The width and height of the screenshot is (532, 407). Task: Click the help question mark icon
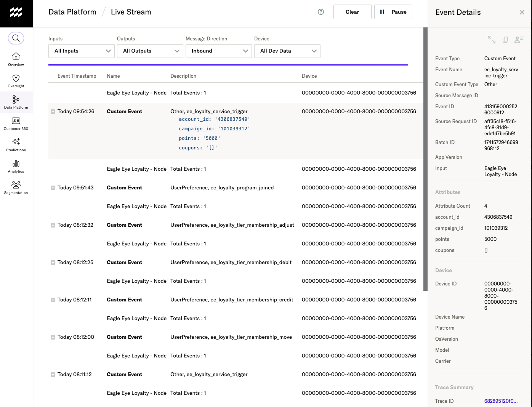click(321, 12)
